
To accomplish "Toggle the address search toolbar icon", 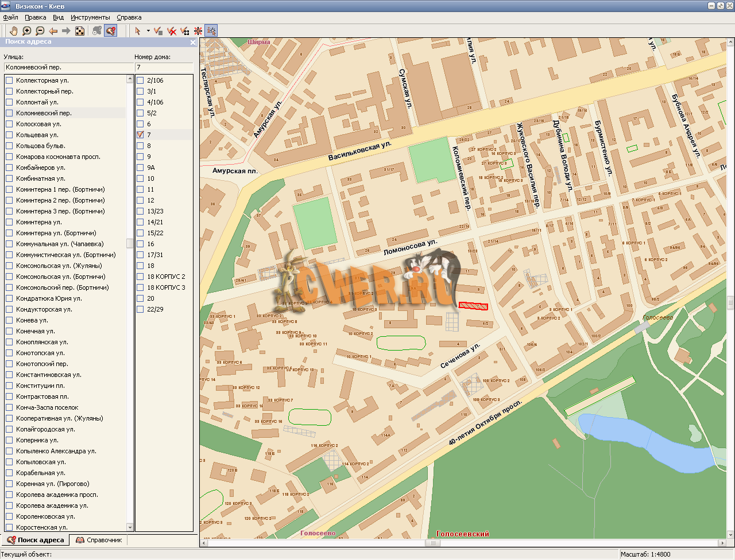I will (x=111, y=31).
